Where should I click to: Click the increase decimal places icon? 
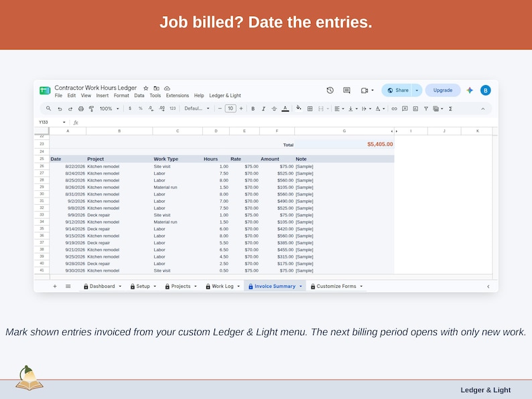(162, 108)
